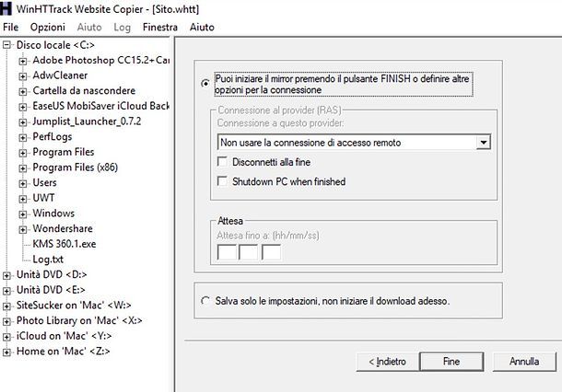562x392 pixels.
Task: Click the minutes field under Attesa
Action: pyautogui.click(x=249, y=252)
